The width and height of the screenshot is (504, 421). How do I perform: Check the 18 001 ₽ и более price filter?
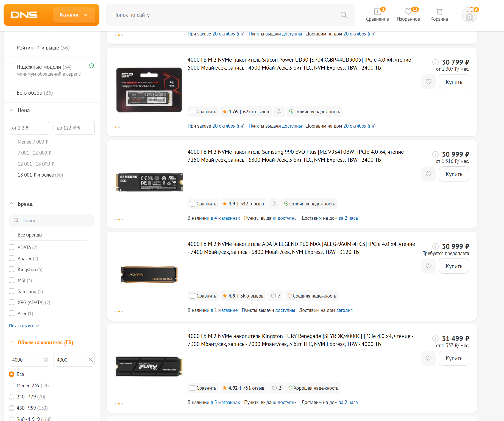coord(12,175)
